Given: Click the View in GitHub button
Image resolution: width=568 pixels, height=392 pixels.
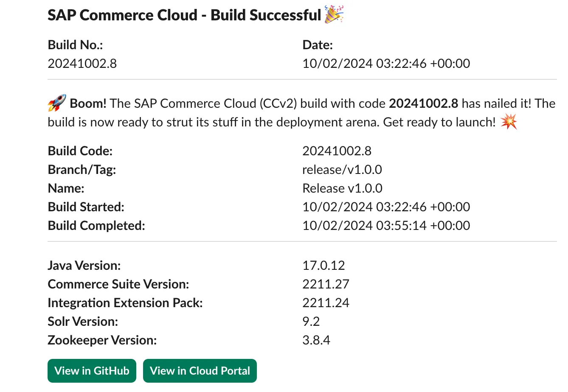Looking at the screenshot, I should [x=92, y=371].
